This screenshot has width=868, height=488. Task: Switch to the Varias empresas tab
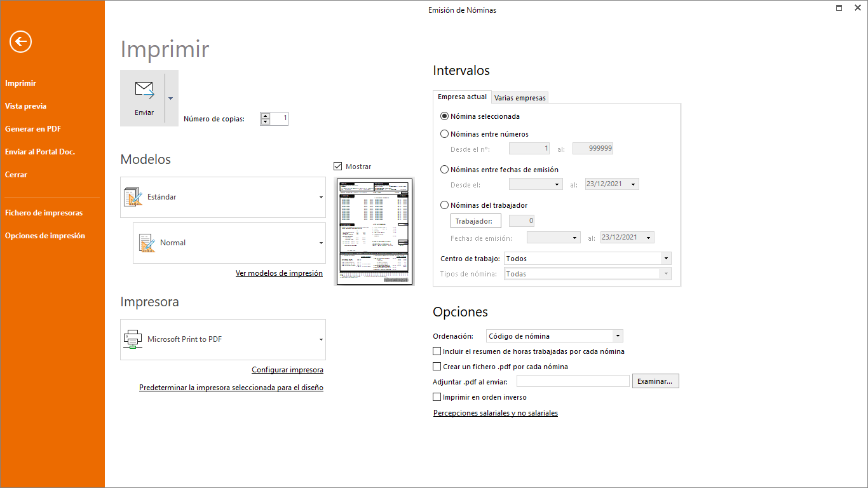click(x=520, y=98)
